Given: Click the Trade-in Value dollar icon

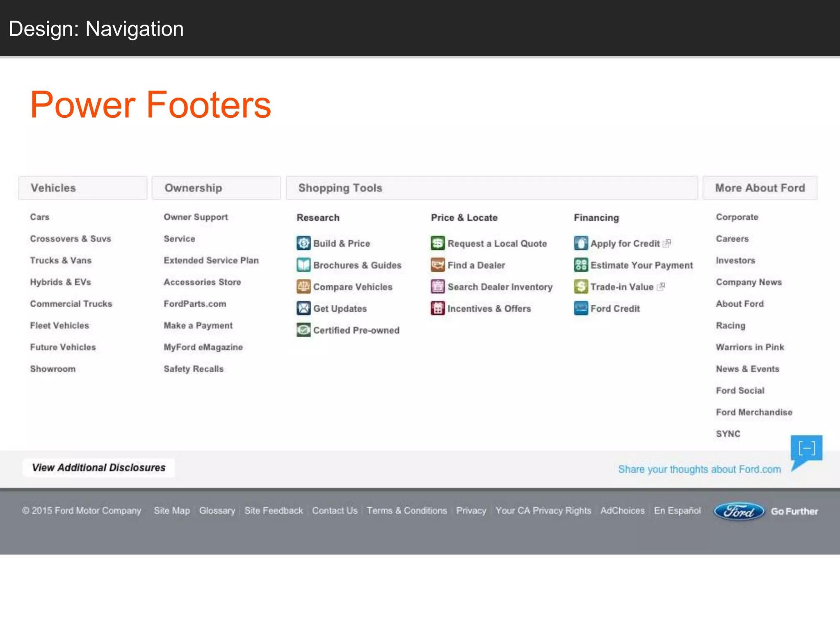Looking at the screenshot, I should pos(581,287).
